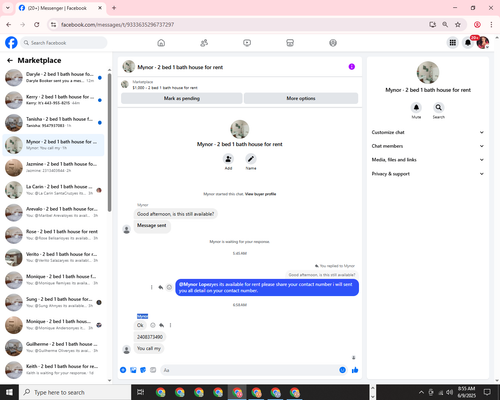Screen dimensions: 500x400
Task: Go back using Marketplace back arrow
Action: tap(10, 60)
